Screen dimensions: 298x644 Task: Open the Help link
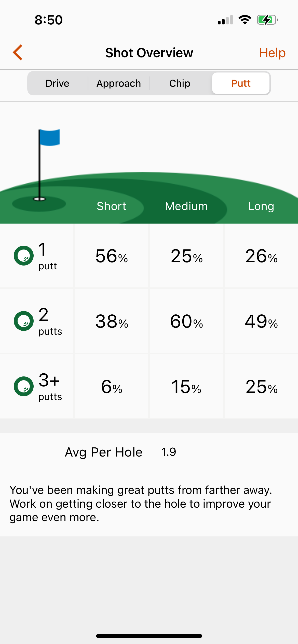(x=272, y=53)
